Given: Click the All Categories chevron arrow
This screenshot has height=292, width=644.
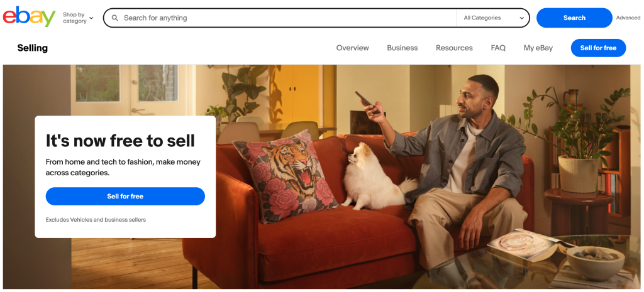Looking at the screenshot, I should click(x=521, y=18).
